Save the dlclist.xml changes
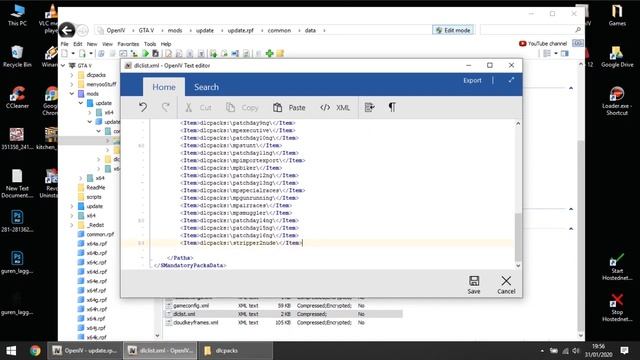640x360 pixels. 474,284
